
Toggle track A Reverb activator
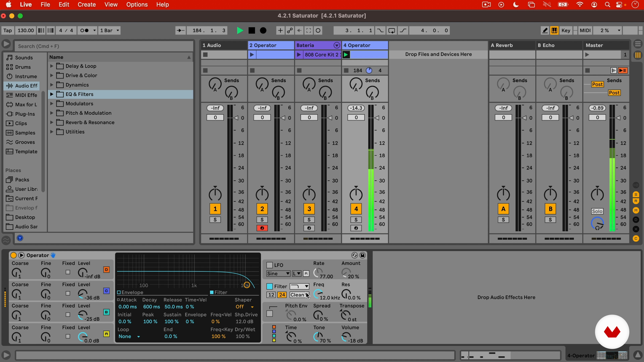[503, 209]
